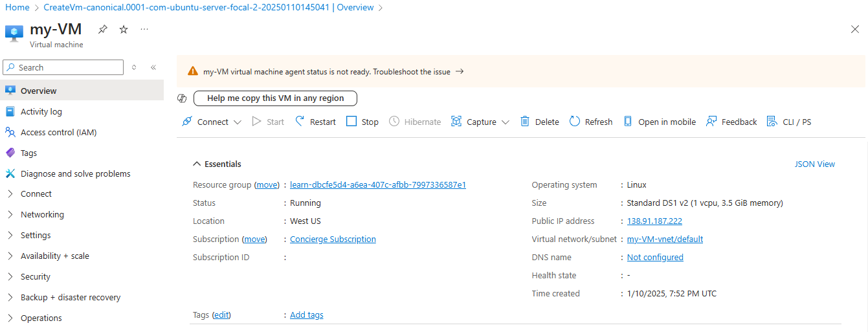The width and height of the screenshot is (868, 332).
Task: Open CreateVm deployment Overview breadcrumb
Action: (x=208, y=7)
